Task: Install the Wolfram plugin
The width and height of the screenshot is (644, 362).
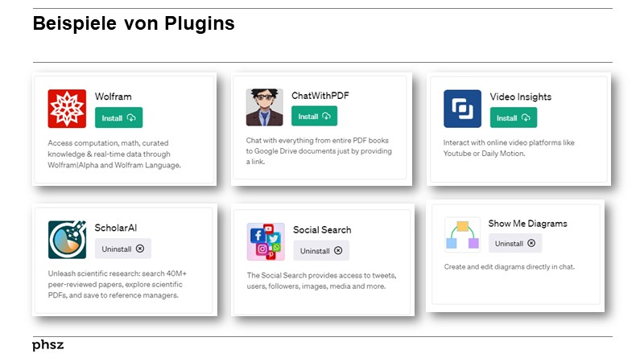Action: click(118, 117)
